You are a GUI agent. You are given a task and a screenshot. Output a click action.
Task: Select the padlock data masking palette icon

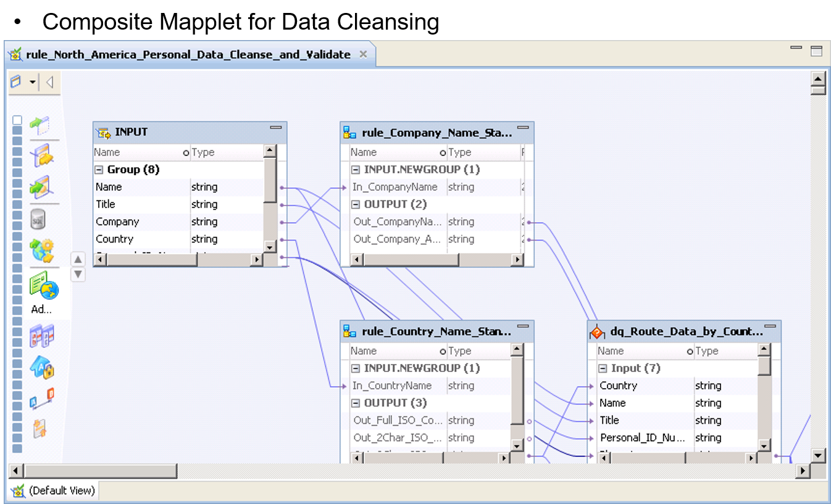[42, 368]
